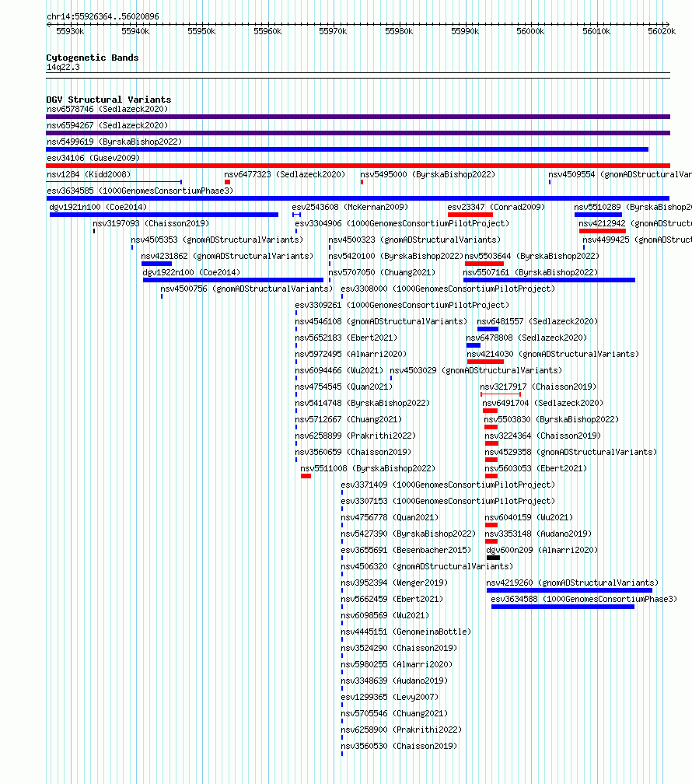Screen dimensions: 692x784
Task: Click the red esv34106 (Gusev2009) bar
Action: [x=358, y=166]
